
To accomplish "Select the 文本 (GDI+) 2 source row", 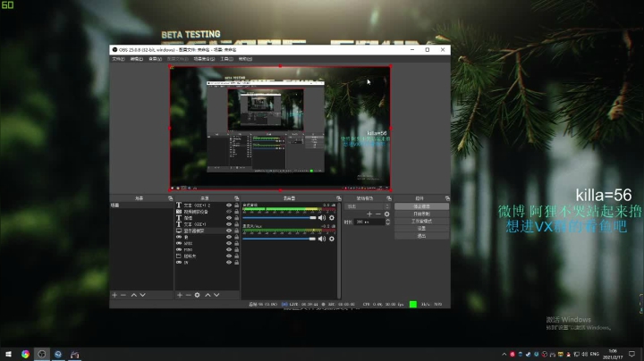I will [x=208, y=206].
